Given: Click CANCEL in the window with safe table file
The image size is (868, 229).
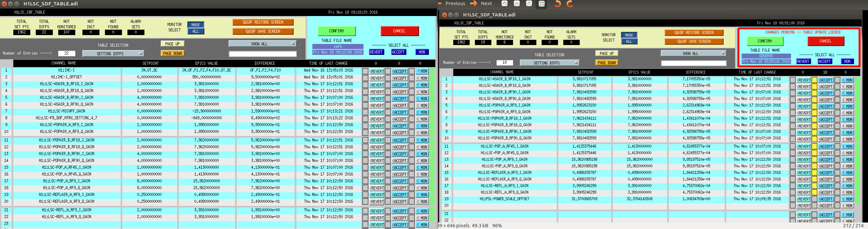Looking at the screenshot, I should [x=399, y=31].
